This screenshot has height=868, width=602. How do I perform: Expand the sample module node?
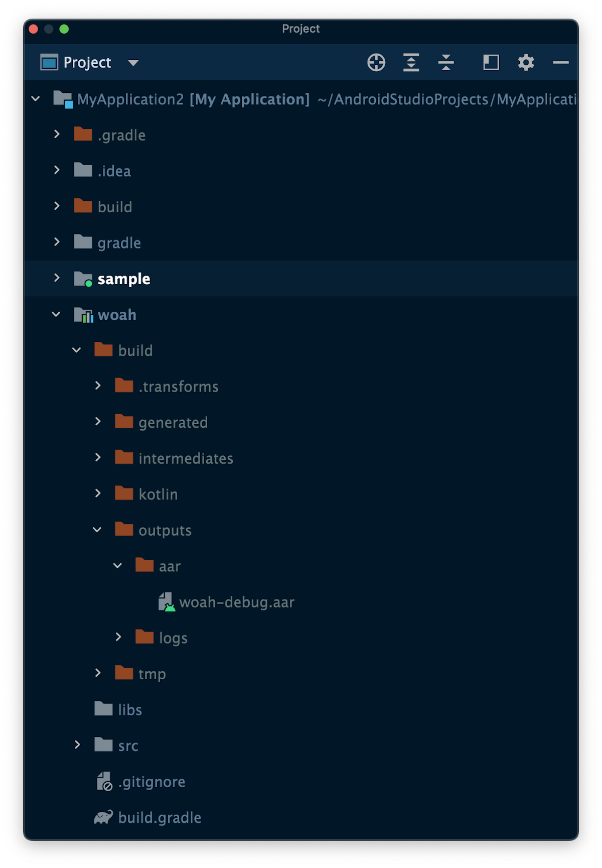click(x=57, y=278)
